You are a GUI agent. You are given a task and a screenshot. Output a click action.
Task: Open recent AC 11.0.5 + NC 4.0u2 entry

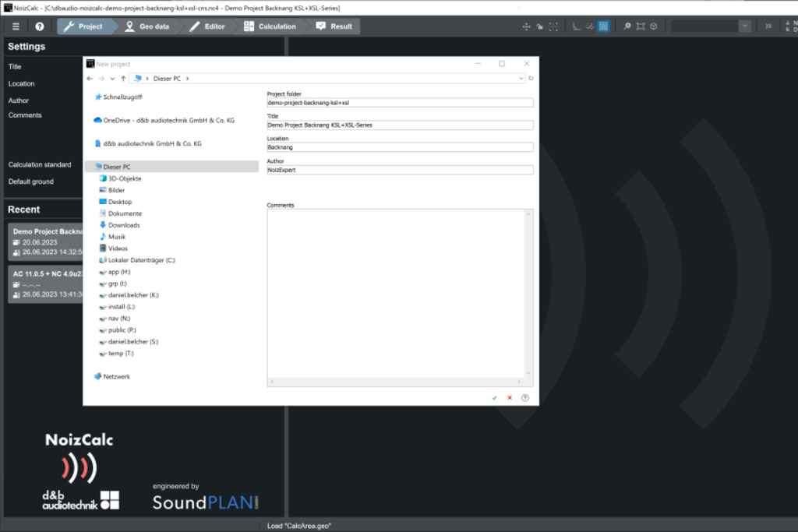45,284
